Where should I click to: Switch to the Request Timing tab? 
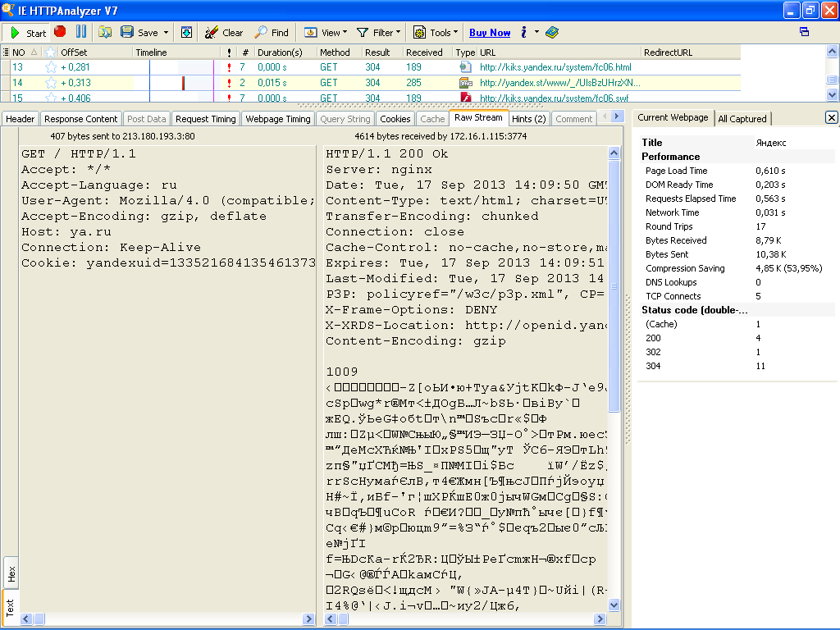click(x=206, y=119)
